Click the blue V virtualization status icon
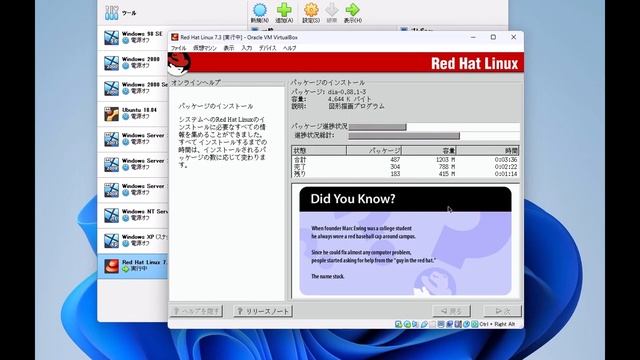 click(x=467, y=324)
